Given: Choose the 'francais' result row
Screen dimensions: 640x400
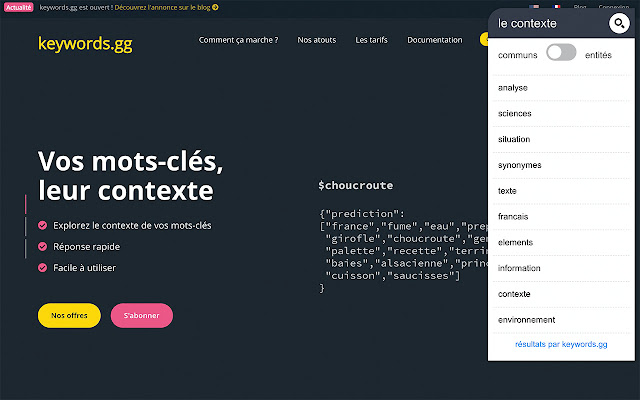Looking at the screenshot, I should point(561,216).
